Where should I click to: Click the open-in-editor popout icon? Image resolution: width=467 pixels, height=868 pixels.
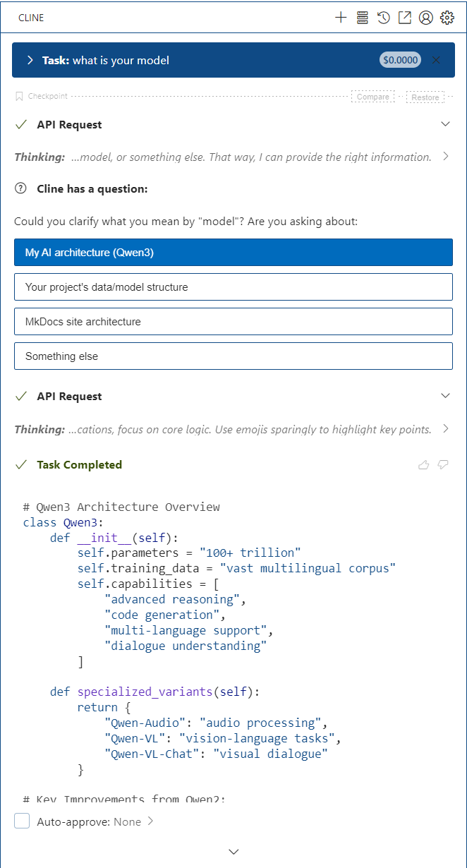(405, 18)
